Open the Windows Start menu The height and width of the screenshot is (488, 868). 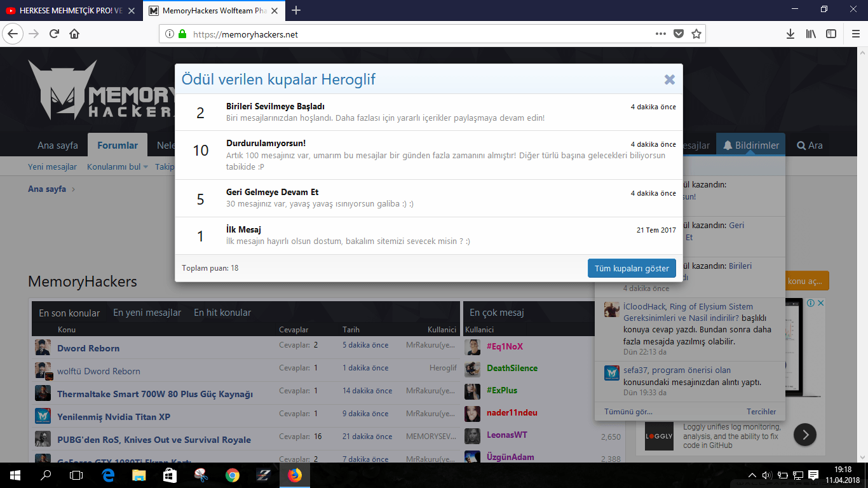point(15,475)
